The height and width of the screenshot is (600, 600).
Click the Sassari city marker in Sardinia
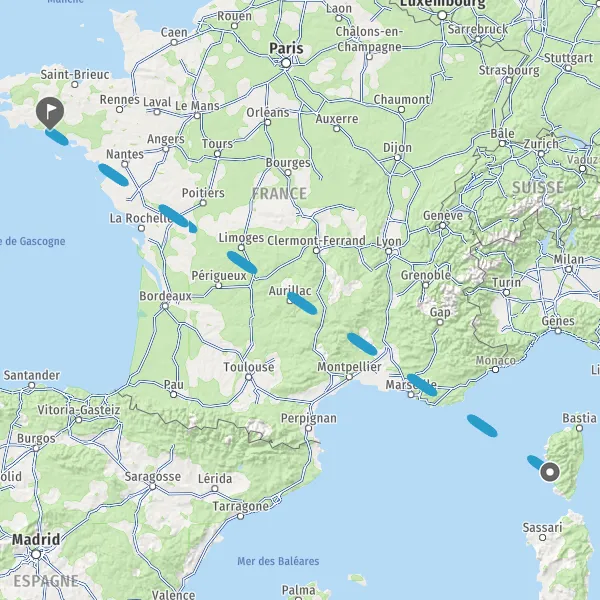pos(542,538)
